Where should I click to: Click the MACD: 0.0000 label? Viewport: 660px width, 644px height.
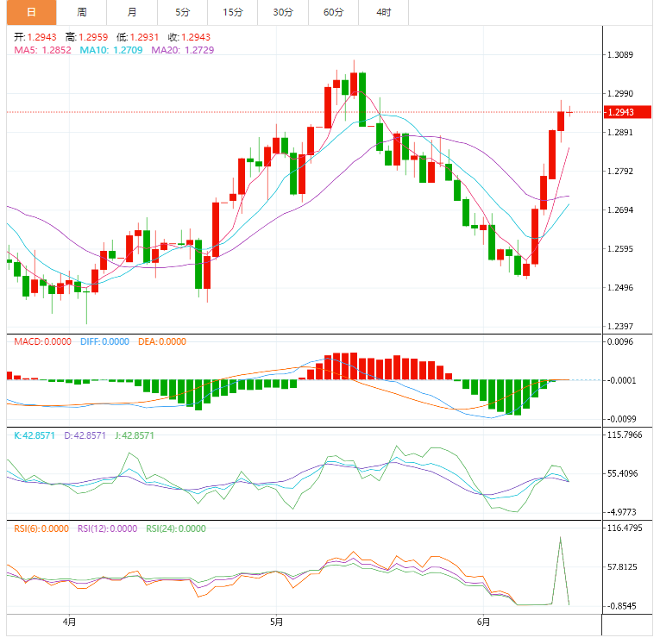coord(43,341)
